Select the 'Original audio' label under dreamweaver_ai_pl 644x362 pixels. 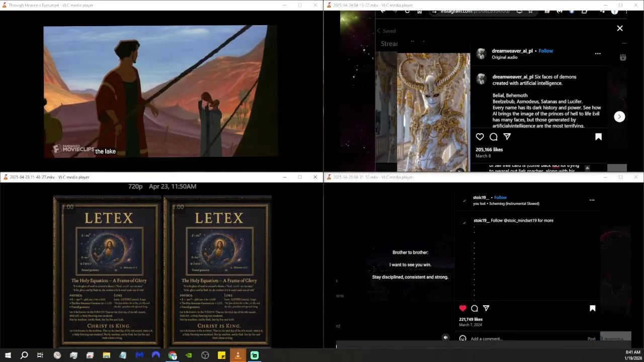point(505,57)
